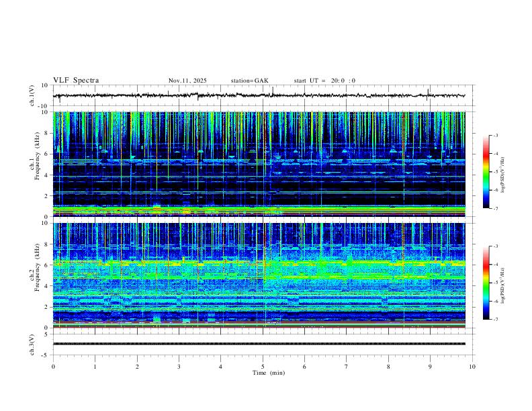Viewport: 532px width, 411px height.
Task: Click the time axis tick label '3'
Action: 179,367
